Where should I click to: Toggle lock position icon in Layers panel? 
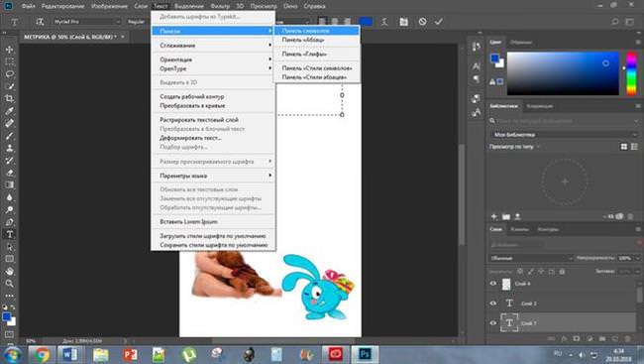tap(541, 272)
